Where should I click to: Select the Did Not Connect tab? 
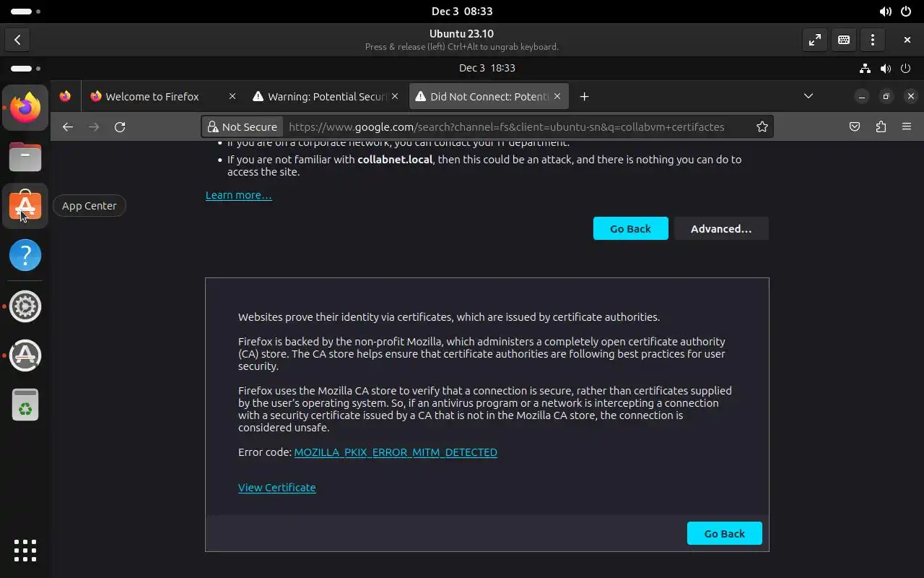489,96
